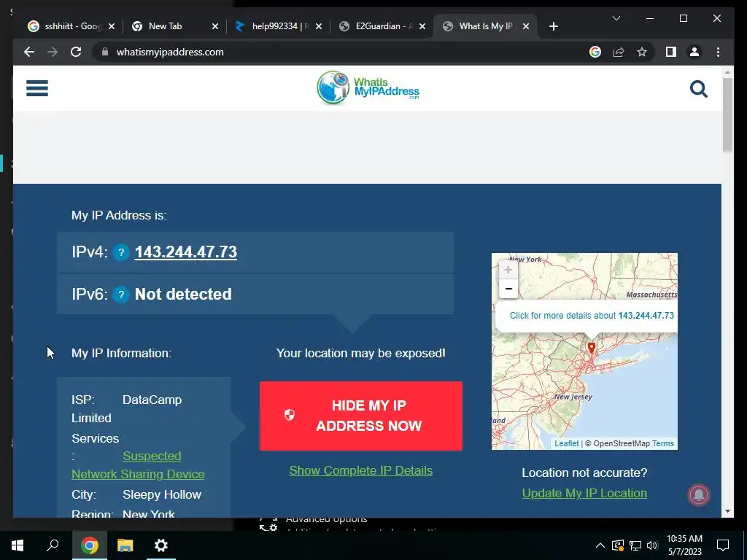Open the volume control in tray
The width and height of the screenshot is (747, 560).
(x=652, y=545)
